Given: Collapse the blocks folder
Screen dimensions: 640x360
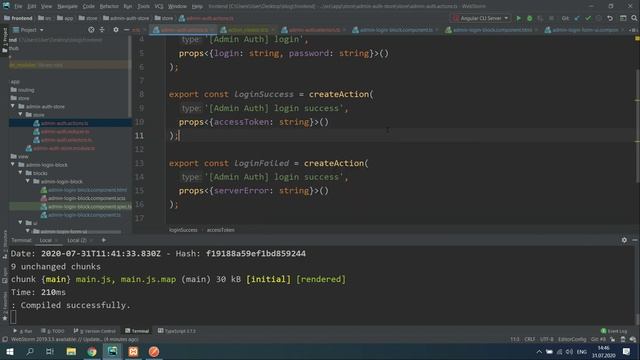Looking at the screenshot, I should tap(20, 173).
